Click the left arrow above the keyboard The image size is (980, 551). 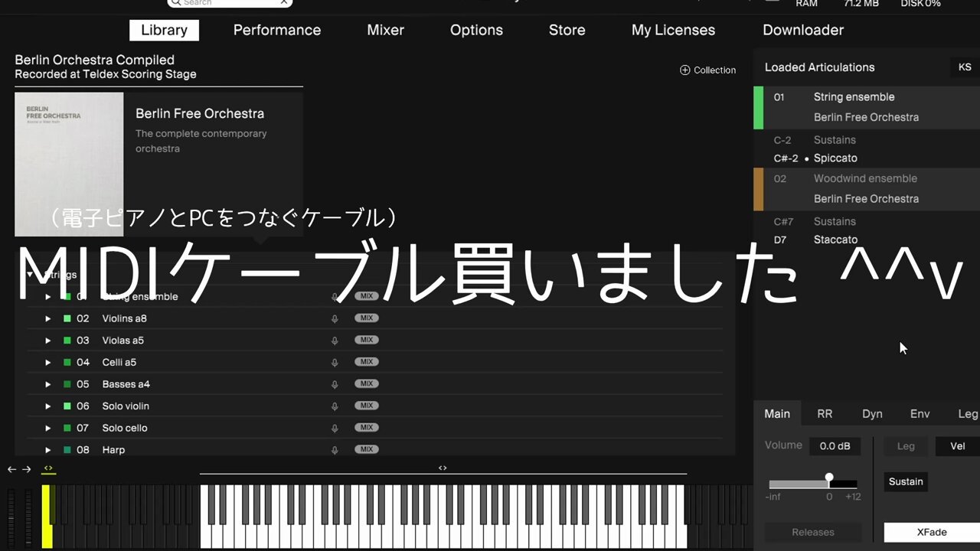[x=11, y=469]
